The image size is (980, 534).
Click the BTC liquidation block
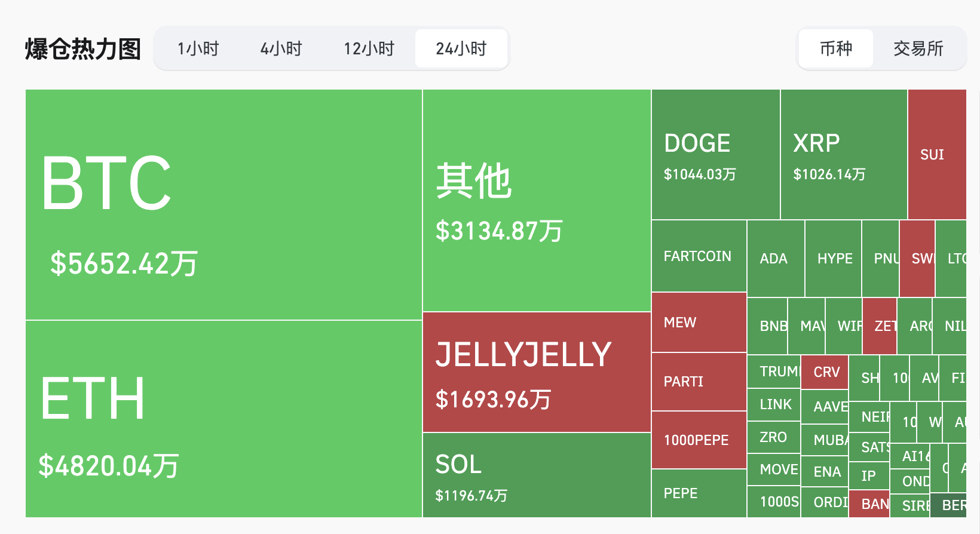[x=223, y=204]
